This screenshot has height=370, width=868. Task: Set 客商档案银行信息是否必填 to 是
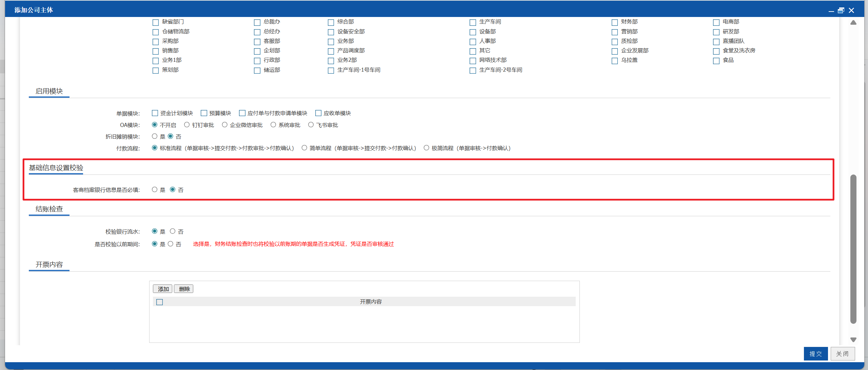point(155,189)
